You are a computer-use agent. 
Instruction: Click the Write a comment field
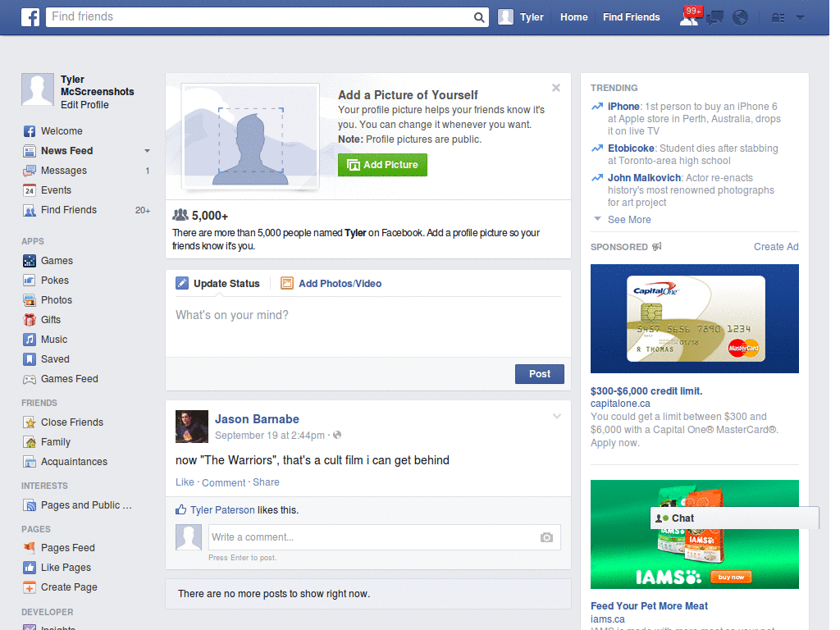[373, 537]
